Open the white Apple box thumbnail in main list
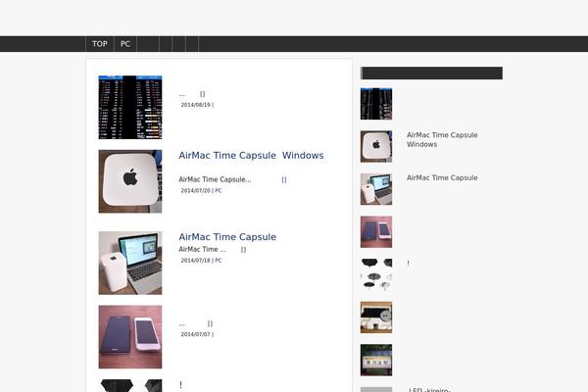Viewport: 588px width, 392px height. click(130, 181)
